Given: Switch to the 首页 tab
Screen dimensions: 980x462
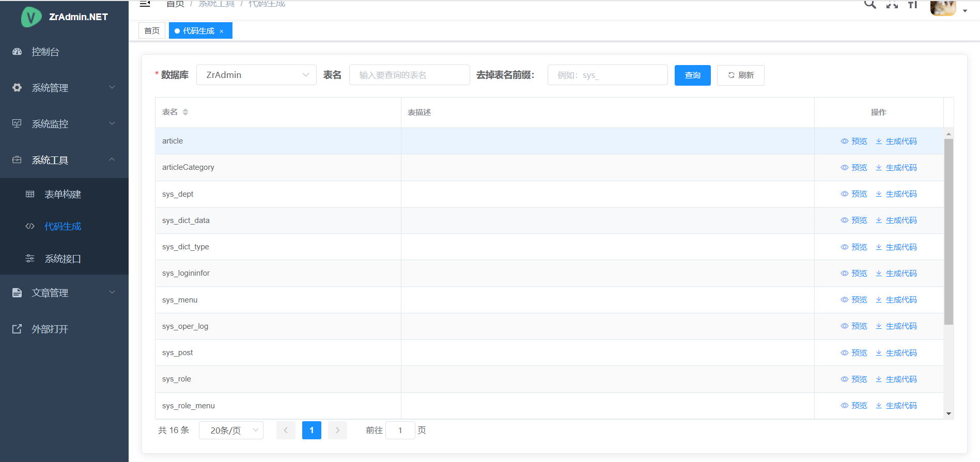Looking at the screenshot, I should pos(152,31).
